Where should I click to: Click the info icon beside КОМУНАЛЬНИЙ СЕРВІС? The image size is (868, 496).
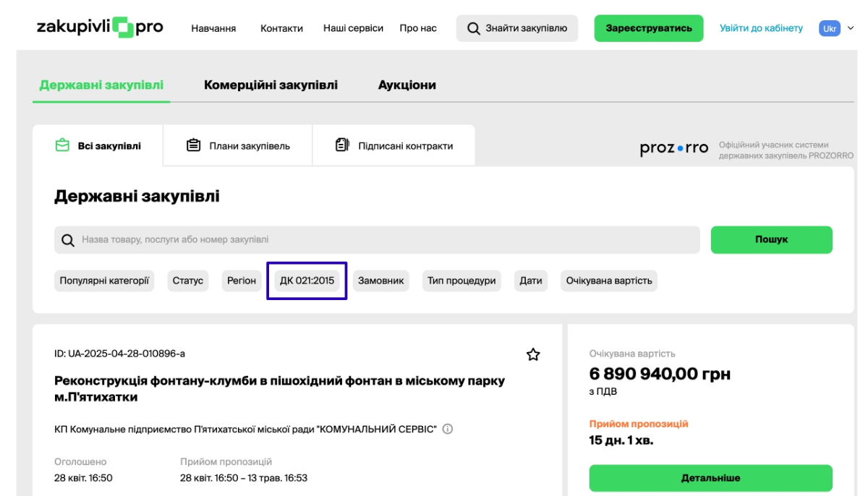tap(448, 429)
